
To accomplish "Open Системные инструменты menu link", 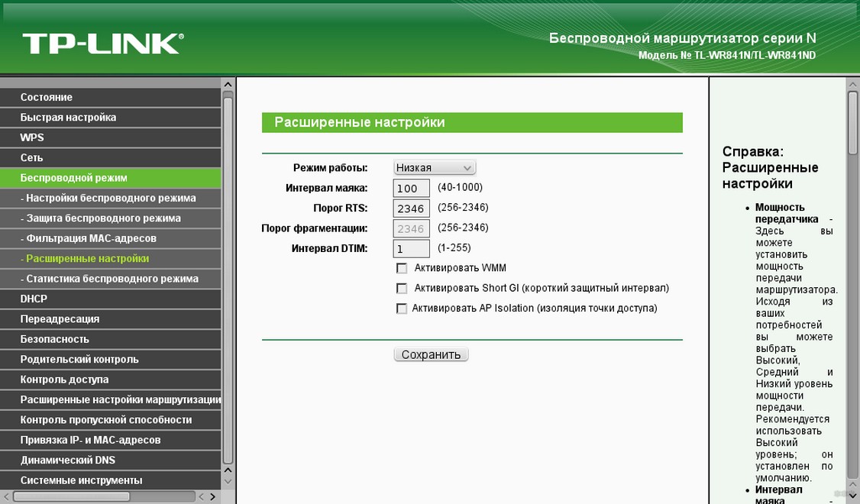I will pyautogui.click(x=81, y=480).
